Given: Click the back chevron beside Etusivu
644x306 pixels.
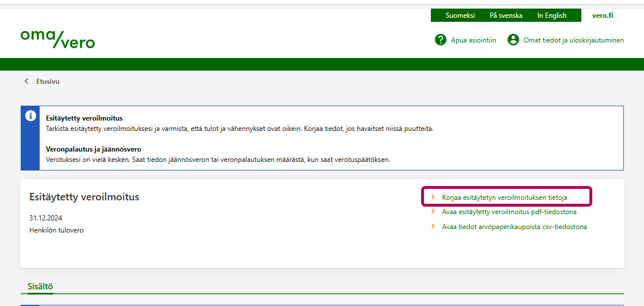Looking at the screenshot, I should tap(26, 82).
